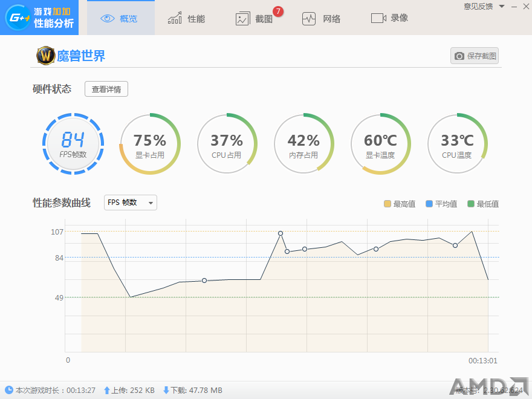Click the 硬件状态 section heading
The image size is (532, 399).
click(x=52, y=89)
